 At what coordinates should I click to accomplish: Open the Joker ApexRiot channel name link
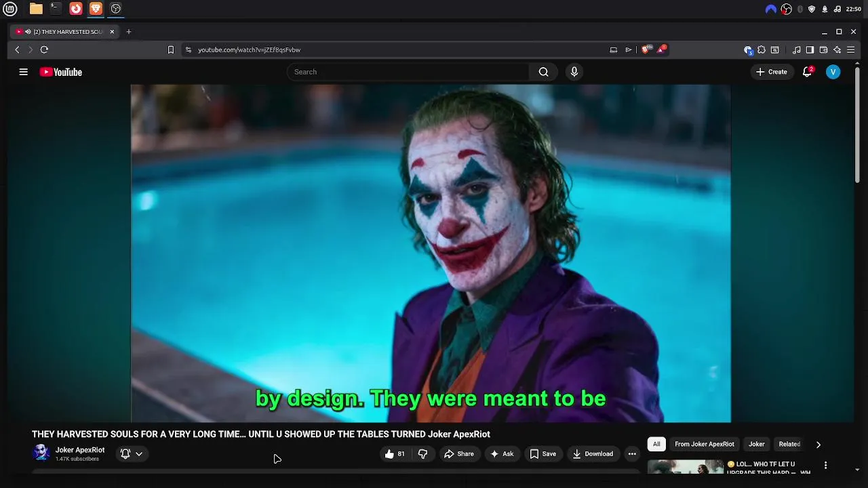coord(80,450)
